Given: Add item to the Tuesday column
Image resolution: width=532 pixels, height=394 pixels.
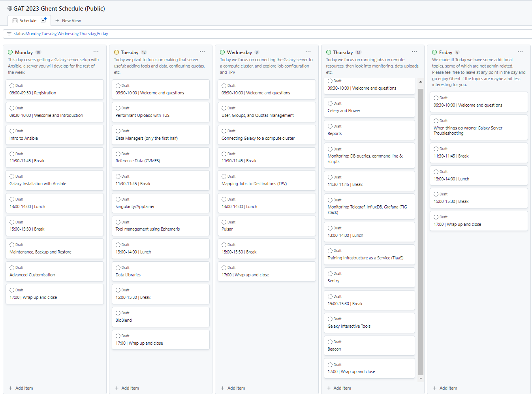Looking at the screenshot, I should (x=127, y=388).
